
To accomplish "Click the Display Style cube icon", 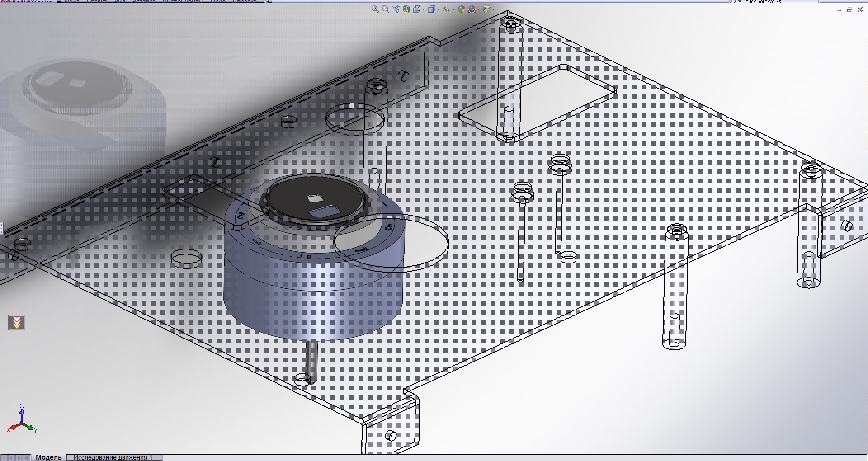I will pos(432,9).
